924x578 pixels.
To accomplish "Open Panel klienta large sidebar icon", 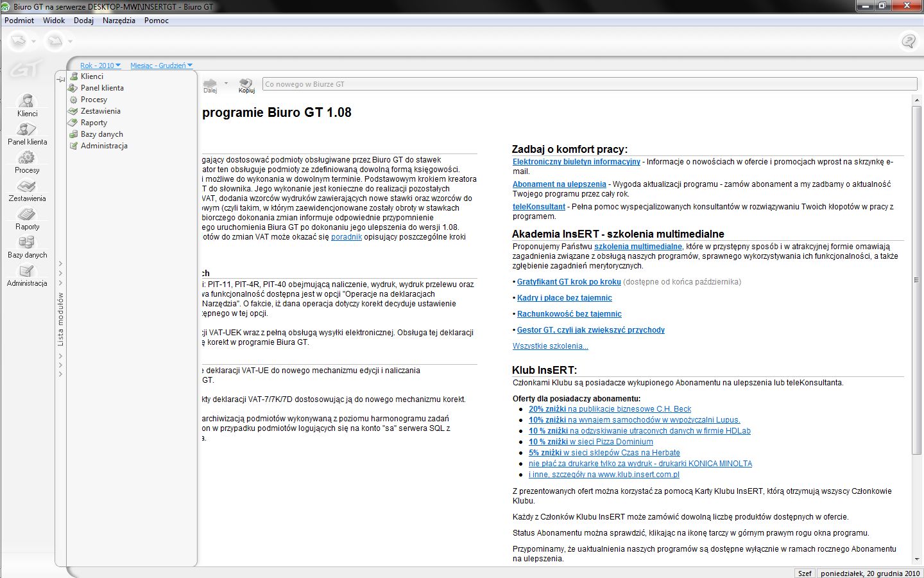I will (28, 134).
